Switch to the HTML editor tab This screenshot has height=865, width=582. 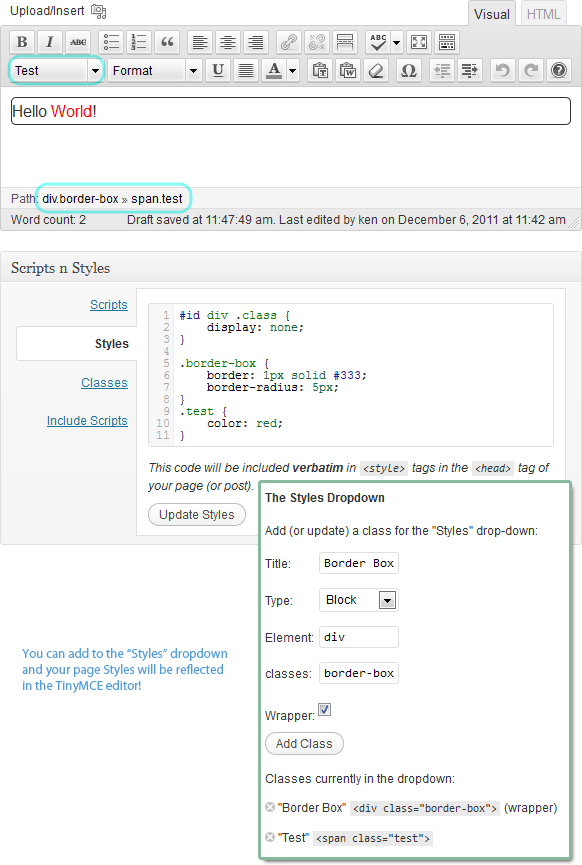[543, 14]
